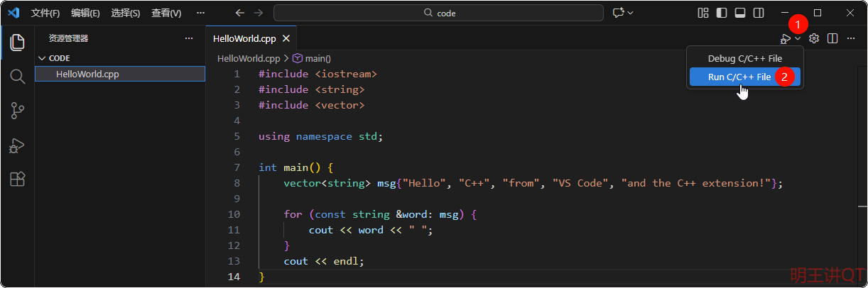Select Run C/C++ File from menu
Screen dimensions: 868x288
(745, 77)
